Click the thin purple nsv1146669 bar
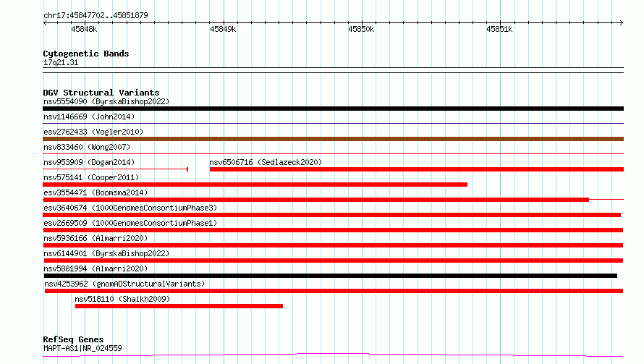Image resolution: width=644 pixels, height=364 pixels. pyautogui.click(x=333, y=123)
